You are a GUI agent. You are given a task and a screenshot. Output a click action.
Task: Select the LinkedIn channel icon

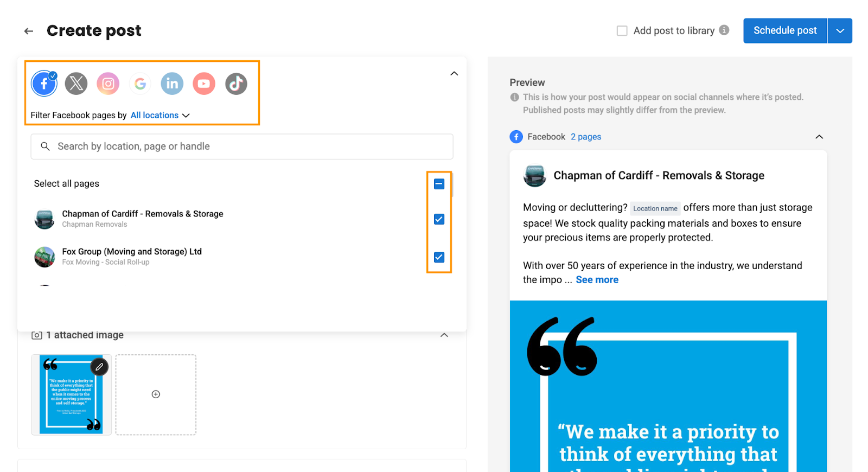pyautogui.click(x=172, y=84)
